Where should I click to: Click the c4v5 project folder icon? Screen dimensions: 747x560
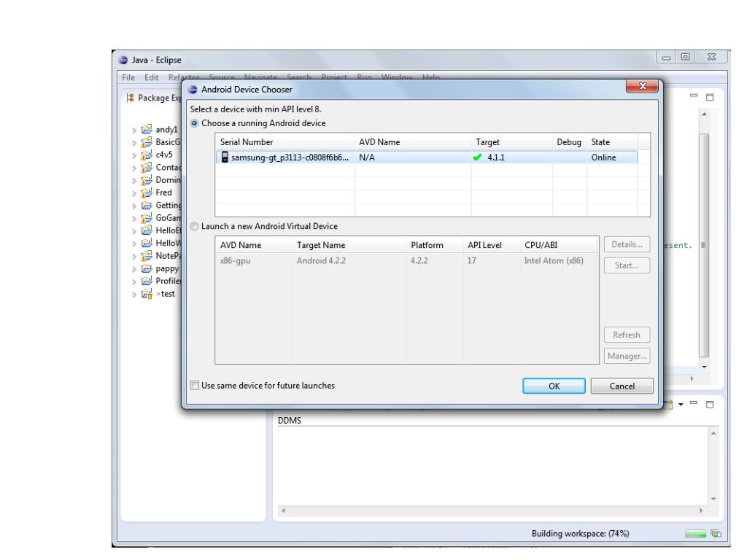point(147,155)
